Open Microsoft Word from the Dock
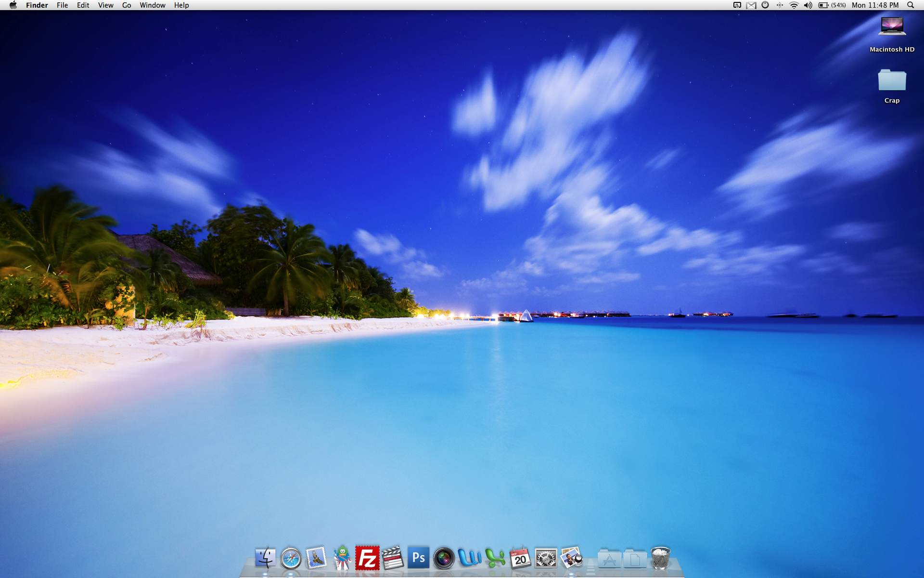The height and width of the screenshot is (578, 924). [469, 558]
